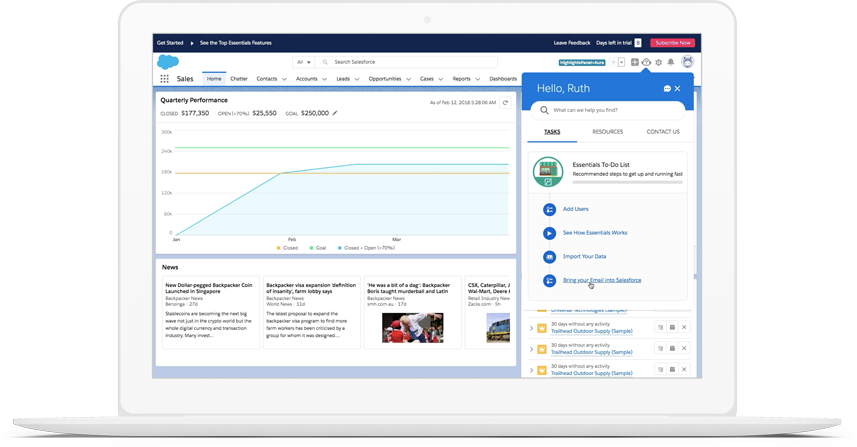857x447 pixels.
Task: Click the Essentials To-Do List progress bar
Action: tap(627, 183)
